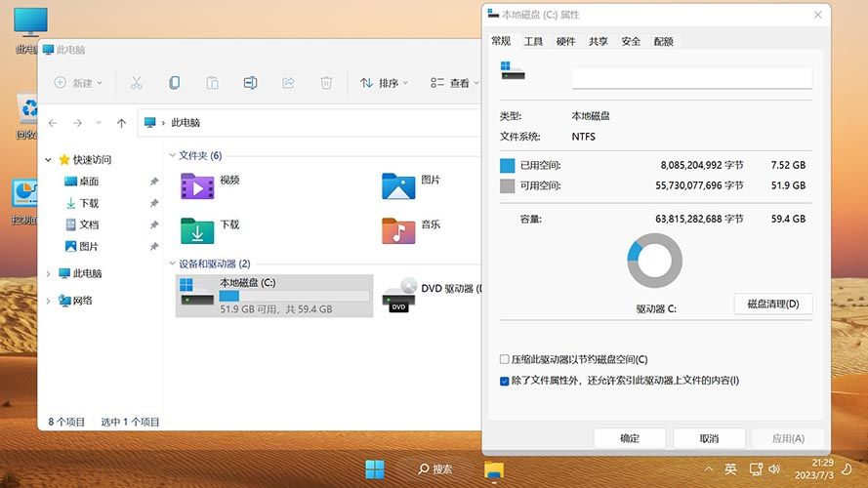Click the 磁盘清理(D) button
868x488 pixels.
(x=773, y=304)
